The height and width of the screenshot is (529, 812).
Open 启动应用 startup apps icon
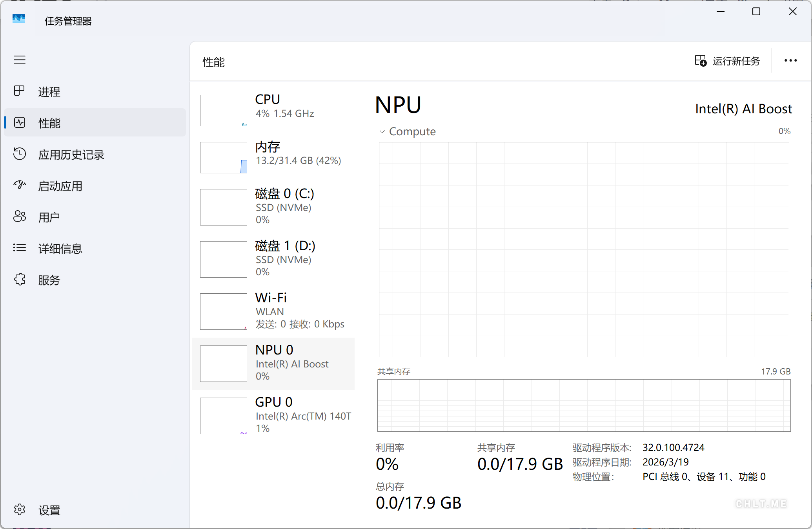click(x=20, y=185)
